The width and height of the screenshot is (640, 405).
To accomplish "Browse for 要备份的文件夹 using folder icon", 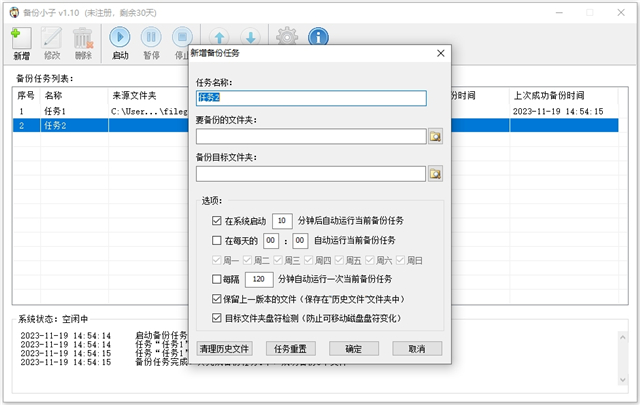I will pos(435,136).
